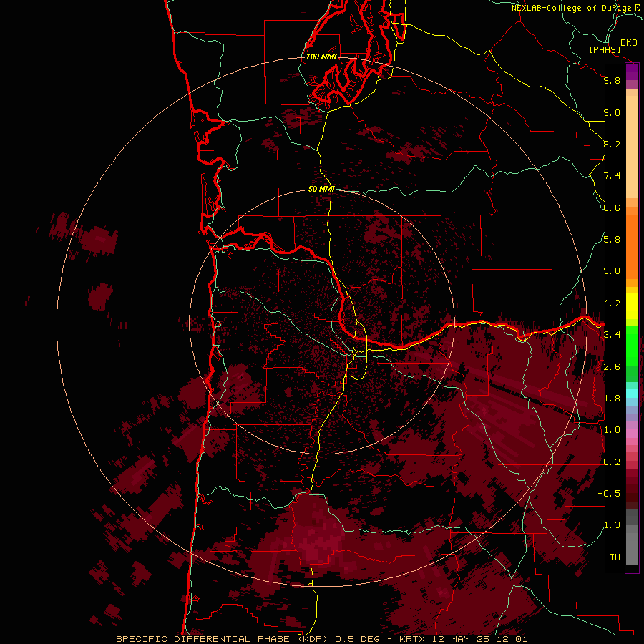This screenshot has height=644, width=644.
Task: Click the 50 NMI range ring label
Action: pos(321,190)
